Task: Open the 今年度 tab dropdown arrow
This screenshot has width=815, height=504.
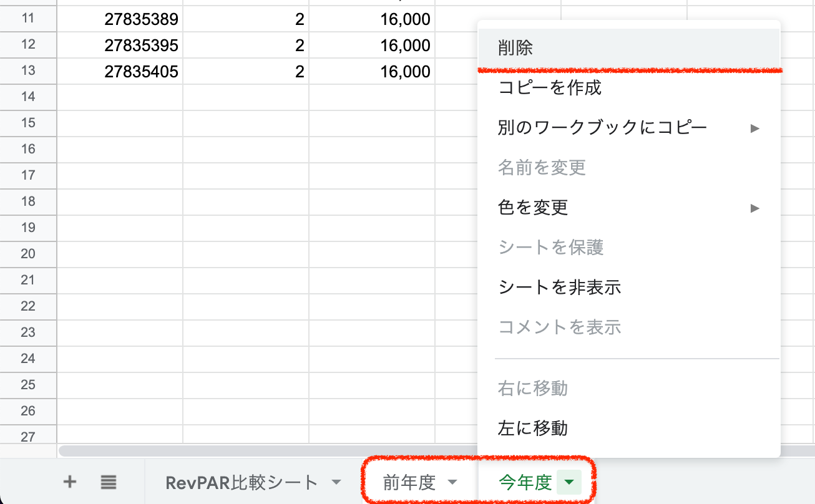Action: (569, 482)
